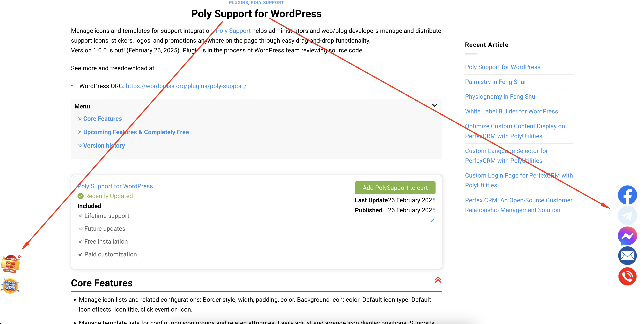
Task: Close the Free Ship voucher sticker
Action: coord(19,256)
